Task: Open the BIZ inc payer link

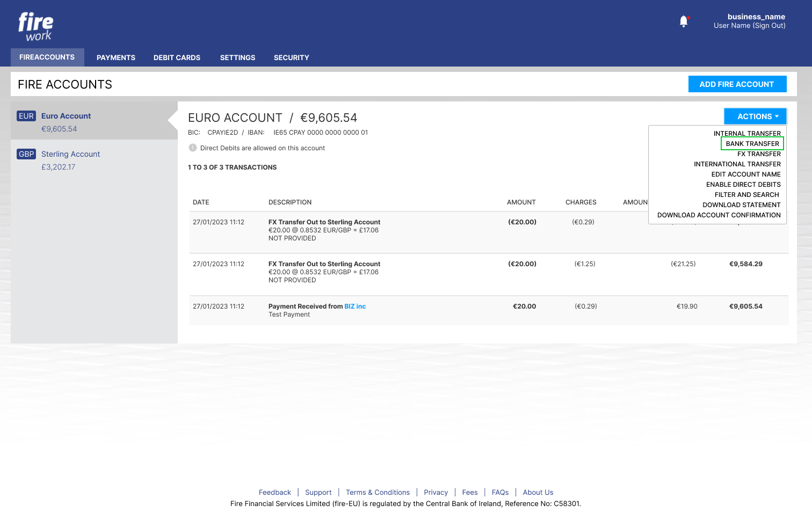Action: [x=355, y=306]
